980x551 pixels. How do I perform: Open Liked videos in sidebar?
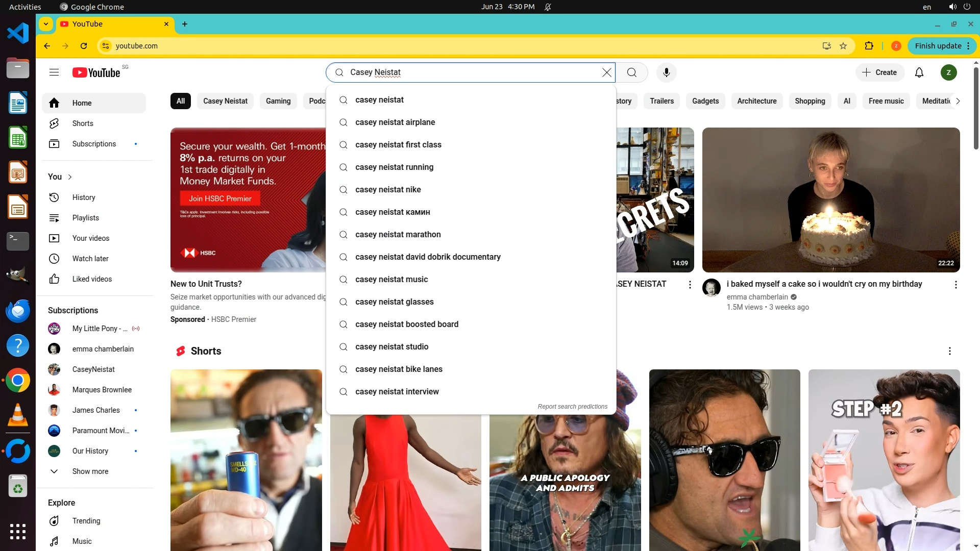92,279
